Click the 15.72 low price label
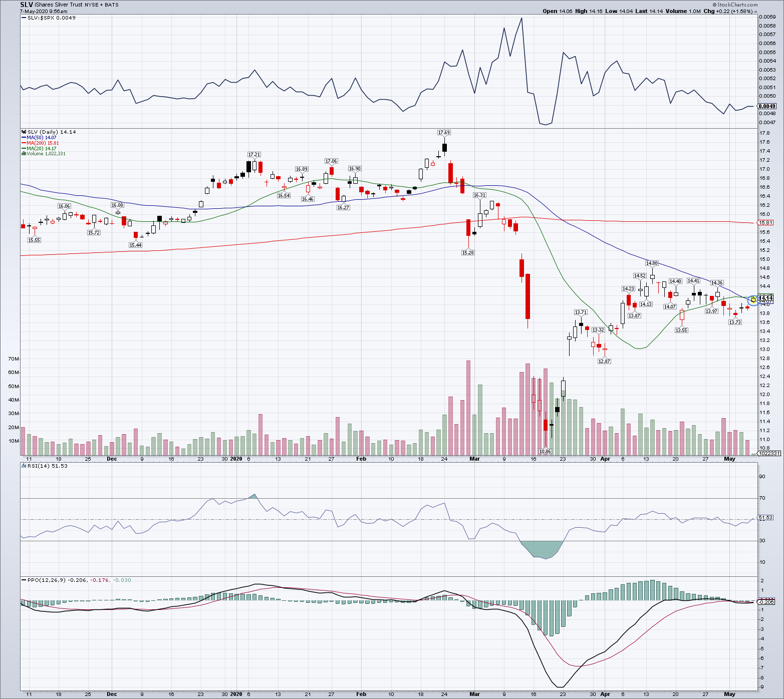The width and height of the screenshot is (784, 699). [94, 232]
